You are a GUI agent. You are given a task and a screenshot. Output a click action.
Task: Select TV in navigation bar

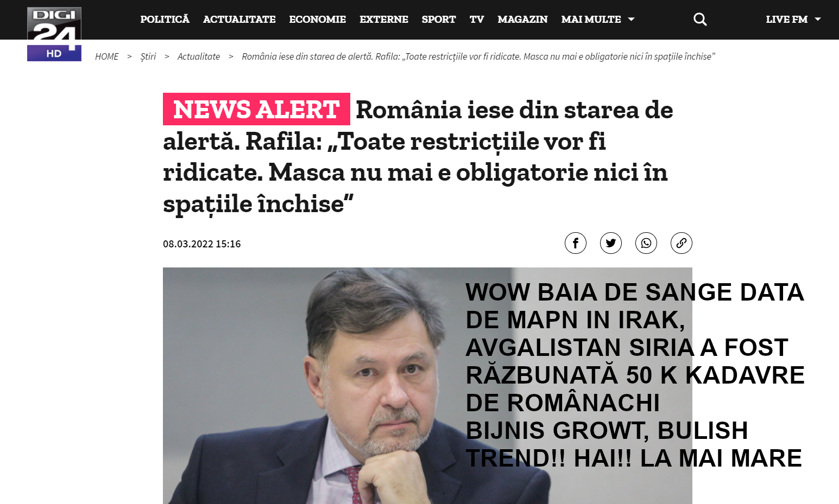coord(477,20)
